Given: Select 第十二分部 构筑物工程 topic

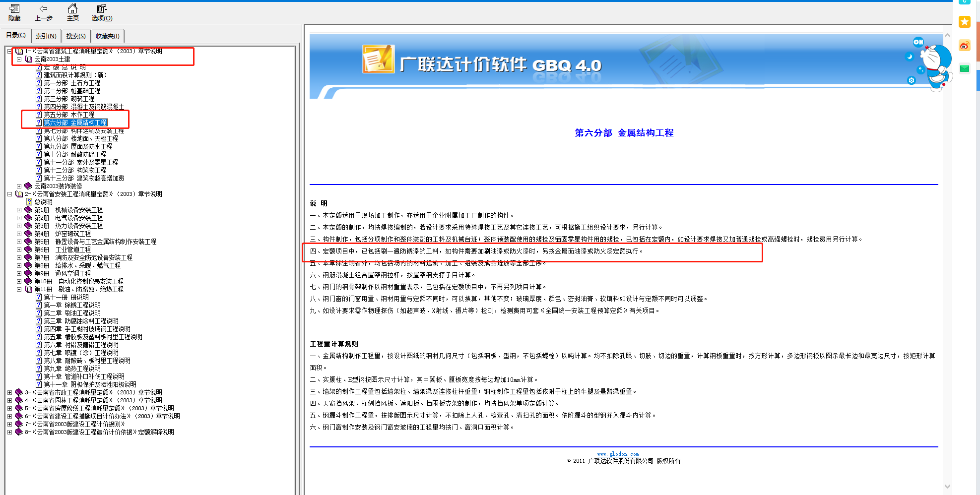Looking at the screenshot, I should (75, 170).
